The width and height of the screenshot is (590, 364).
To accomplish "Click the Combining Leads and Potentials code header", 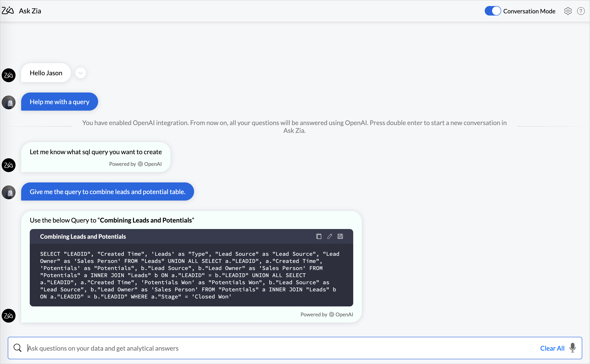I will (191, 236).
